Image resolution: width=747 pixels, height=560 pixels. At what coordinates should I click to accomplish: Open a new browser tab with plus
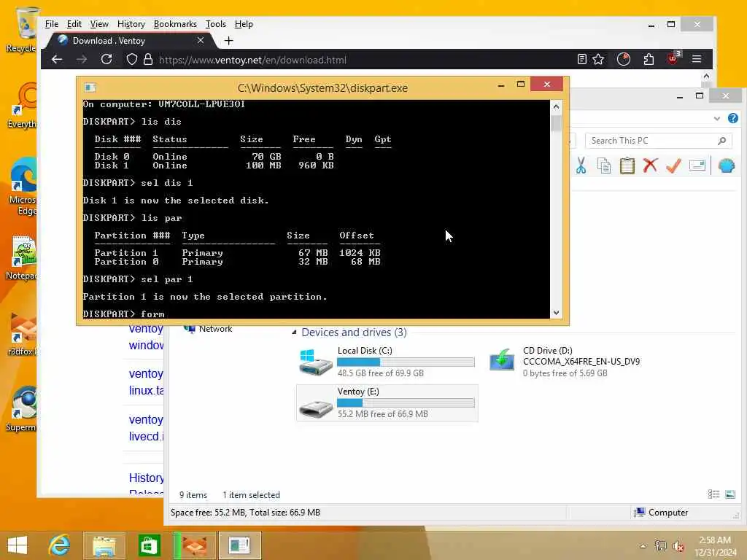pyautogui.click(x=228, y=41)
